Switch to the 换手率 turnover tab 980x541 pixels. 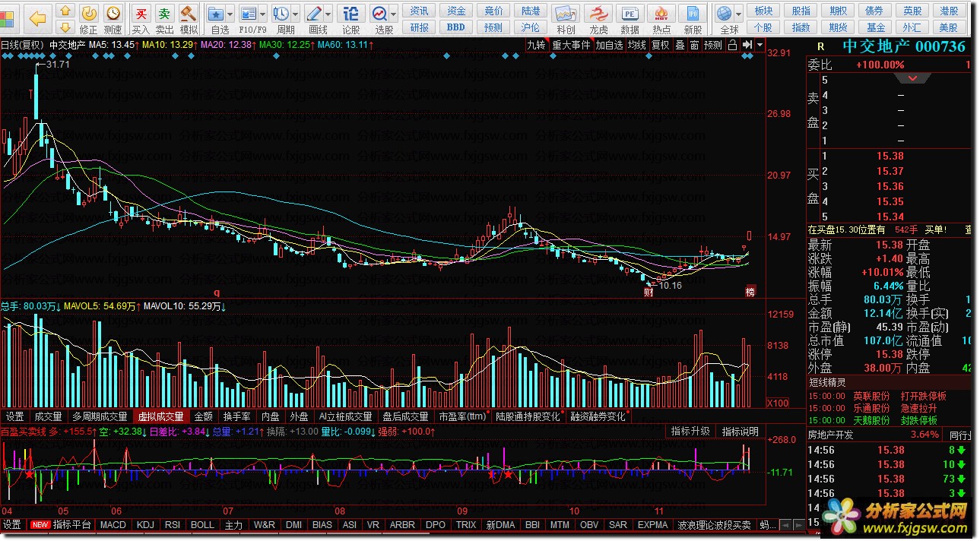236,416
